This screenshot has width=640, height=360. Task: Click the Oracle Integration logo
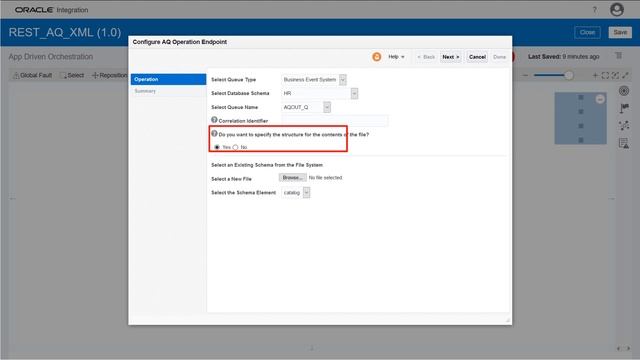coord(51,10)
